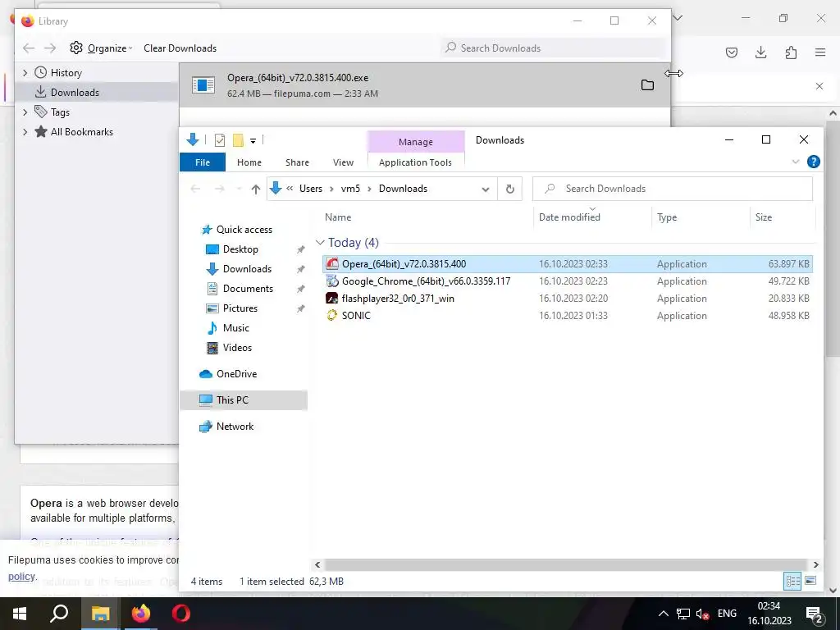This screenshot has width=840, height=630.
Task: Open Explorer Help question mark icon
Action: tap(813, 162)
